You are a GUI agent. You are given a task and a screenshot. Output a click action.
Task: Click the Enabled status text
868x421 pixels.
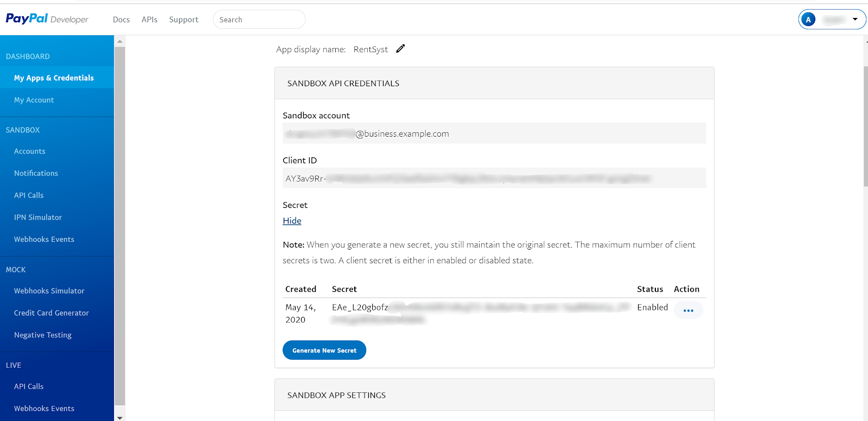(653, 307)
